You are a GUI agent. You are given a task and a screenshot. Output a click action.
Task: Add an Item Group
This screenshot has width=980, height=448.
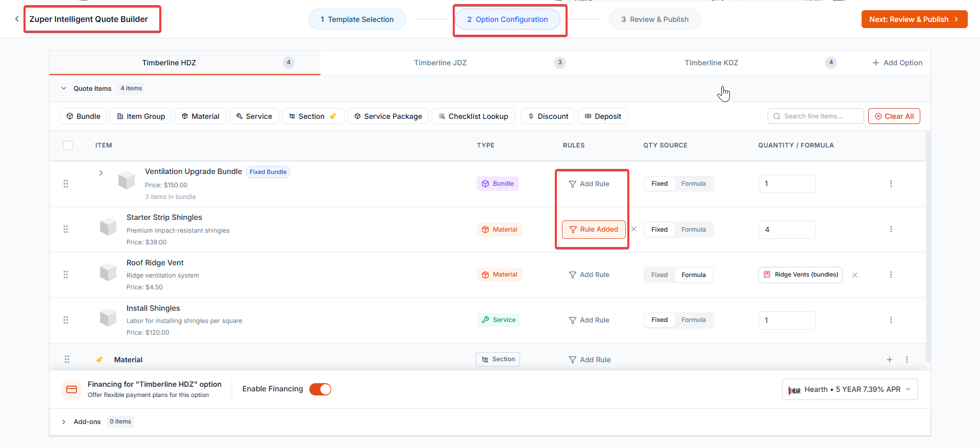click(x=141, y=116)
